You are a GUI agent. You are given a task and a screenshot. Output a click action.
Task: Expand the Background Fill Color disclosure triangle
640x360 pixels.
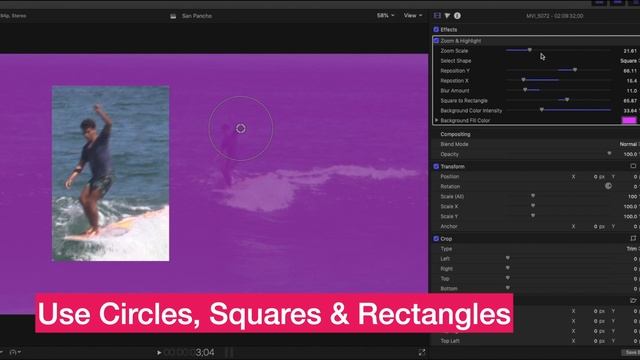pyautogui.click(x=437, y=120)
